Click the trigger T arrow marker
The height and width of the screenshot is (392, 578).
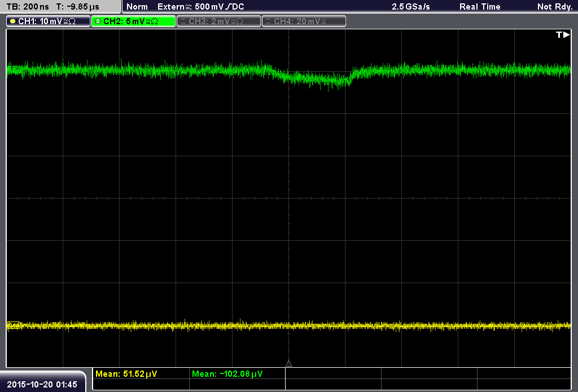click(563, 34)
